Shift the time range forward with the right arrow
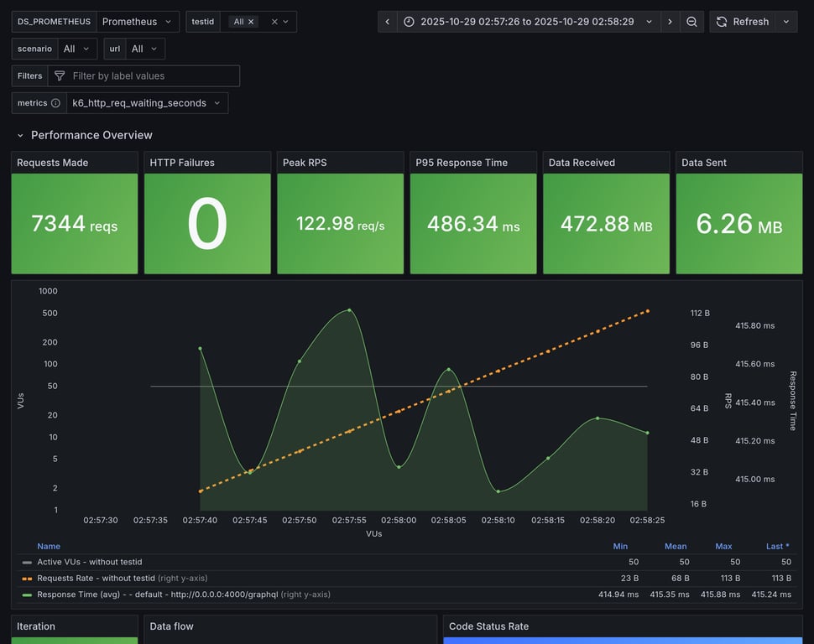The image size is (814, 644). pyautogui.click(x=670, y=22)
